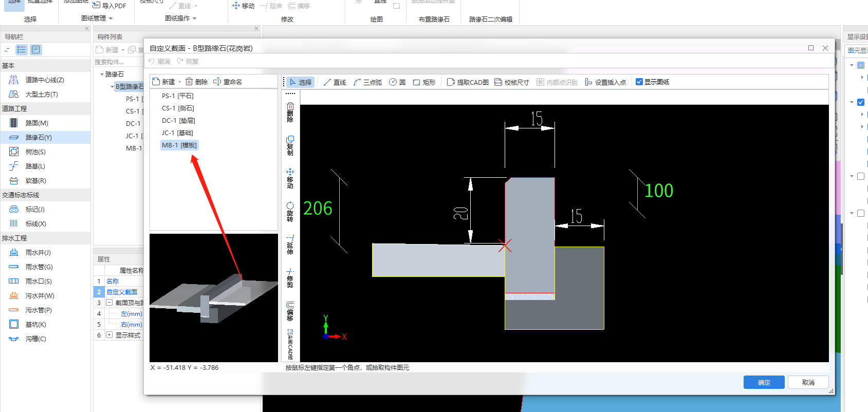The image size is (868, 412).
Task: Click the 取消 cancel button
Action: click(x=808, y=382)
